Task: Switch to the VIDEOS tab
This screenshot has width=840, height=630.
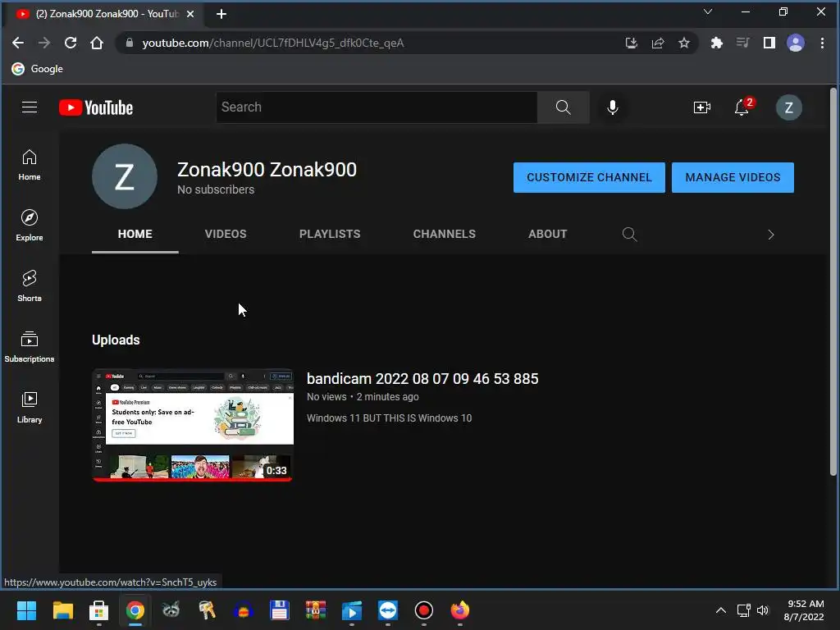Action: point(226,234)
